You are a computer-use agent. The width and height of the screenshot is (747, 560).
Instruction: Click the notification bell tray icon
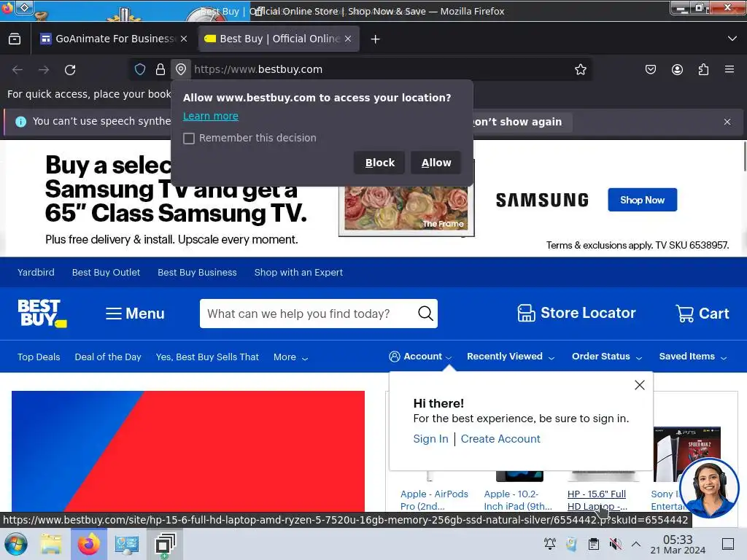550,543
